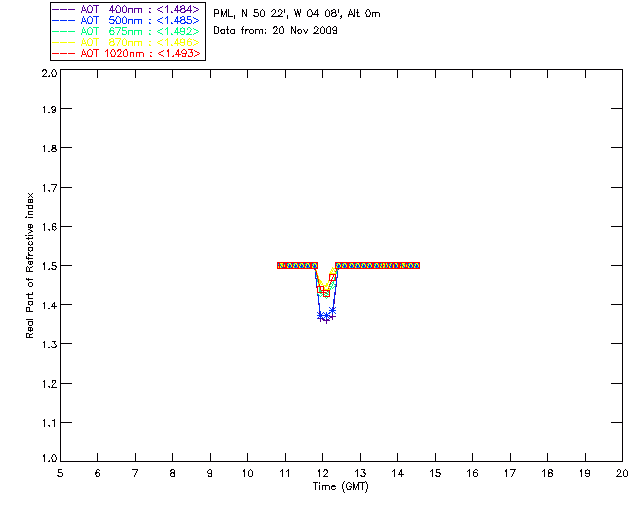Click the 1.8 y-axis tick label
The height and width of the screenshot is (512, 640).
49,148
